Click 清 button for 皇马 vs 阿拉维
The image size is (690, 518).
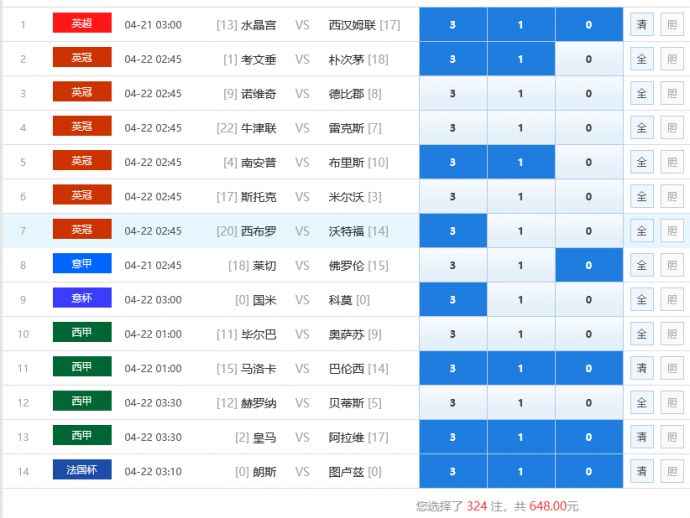[x=641, y=437]
